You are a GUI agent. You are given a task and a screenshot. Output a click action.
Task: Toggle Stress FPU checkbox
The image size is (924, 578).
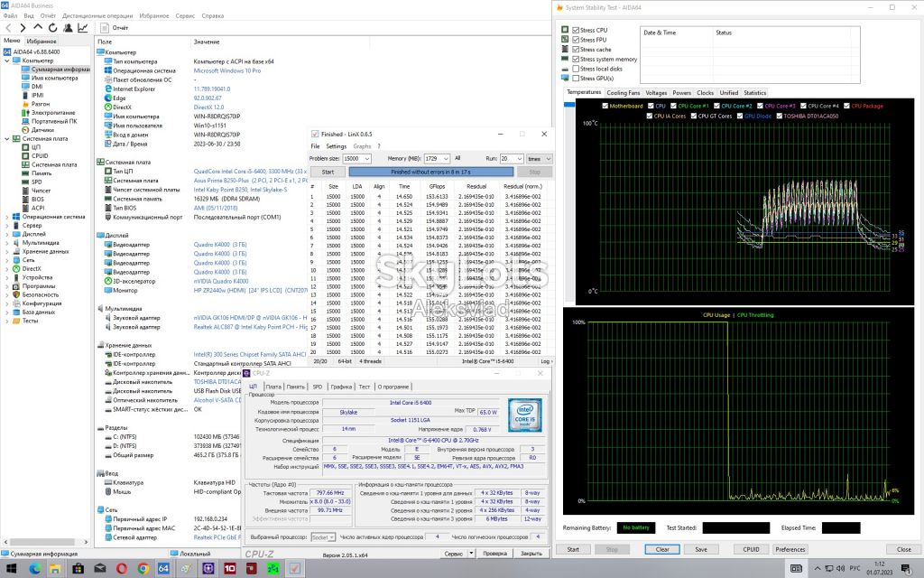pos(576,40)
